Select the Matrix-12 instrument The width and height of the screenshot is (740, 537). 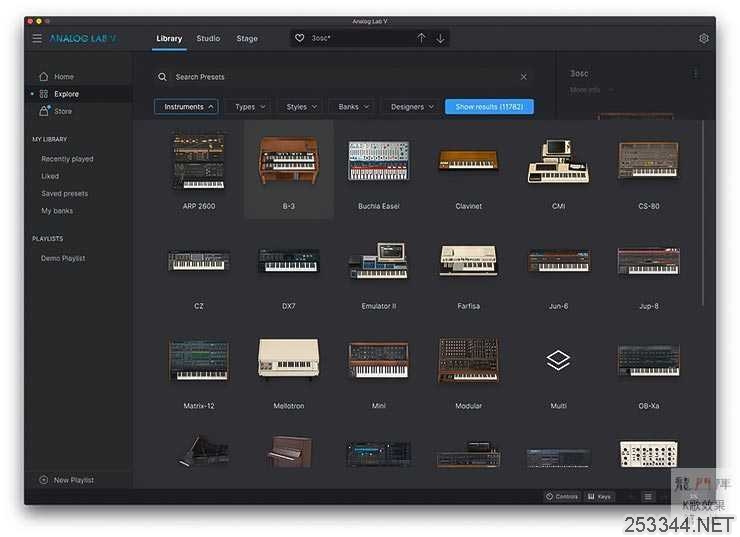point(199,370)
